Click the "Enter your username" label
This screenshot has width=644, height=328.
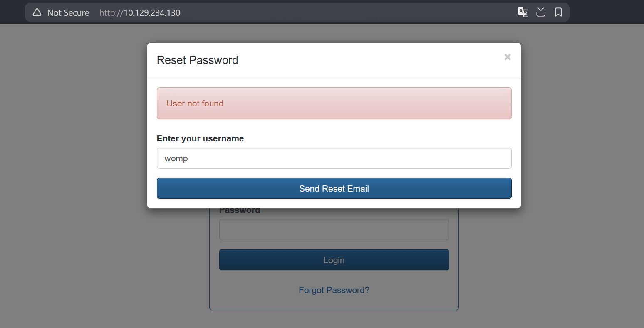click(x=200, y=139)
